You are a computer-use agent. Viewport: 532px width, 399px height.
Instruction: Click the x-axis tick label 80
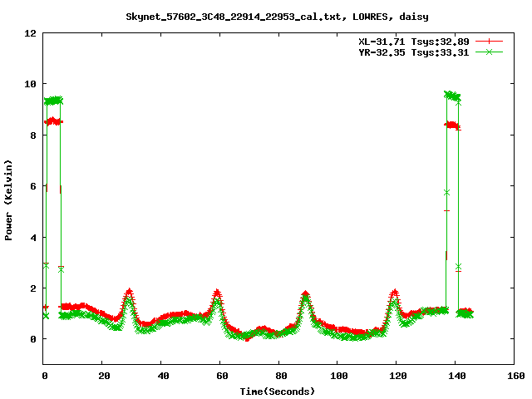281,376
